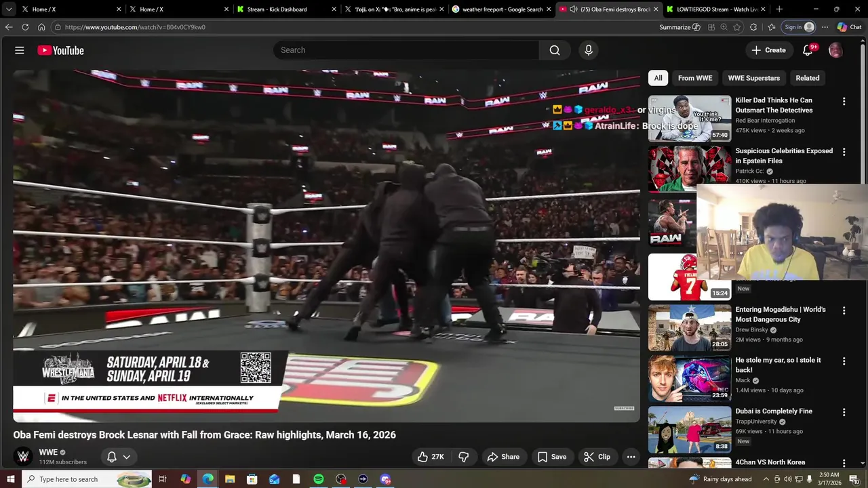
Task: Click browser Sign in button
Action: pyautogui.click(x=799, y=27)
